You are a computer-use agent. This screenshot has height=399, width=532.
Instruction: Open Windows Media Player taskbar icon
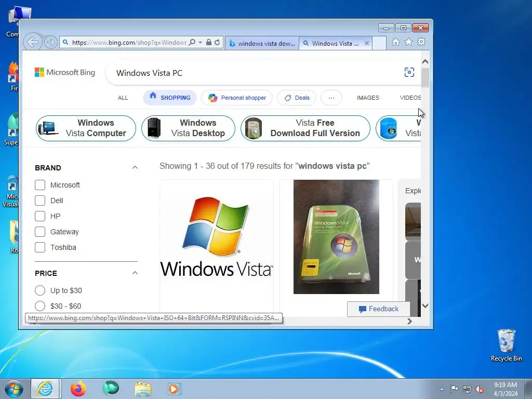tap(175, 389)
